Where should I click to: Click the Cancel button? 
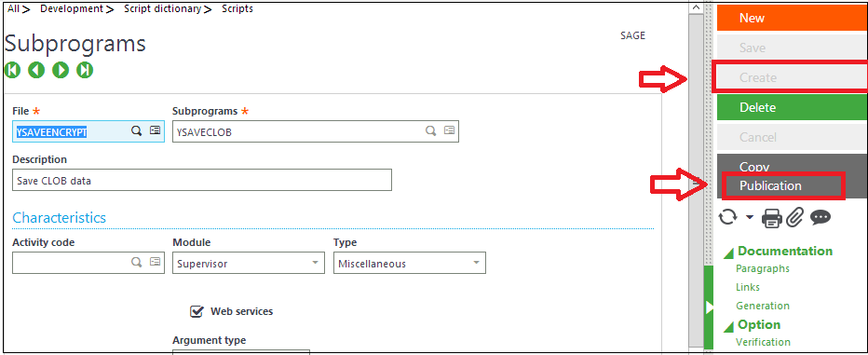[x=793, y=137]
